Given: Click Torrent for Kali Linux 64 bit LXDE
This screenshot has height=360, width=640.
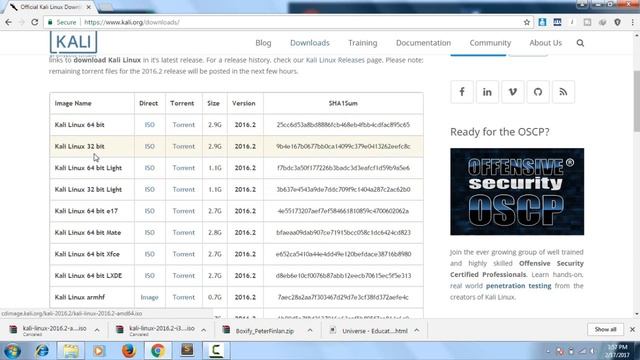Looking at the screenshot, I should [x=183, y=276].
